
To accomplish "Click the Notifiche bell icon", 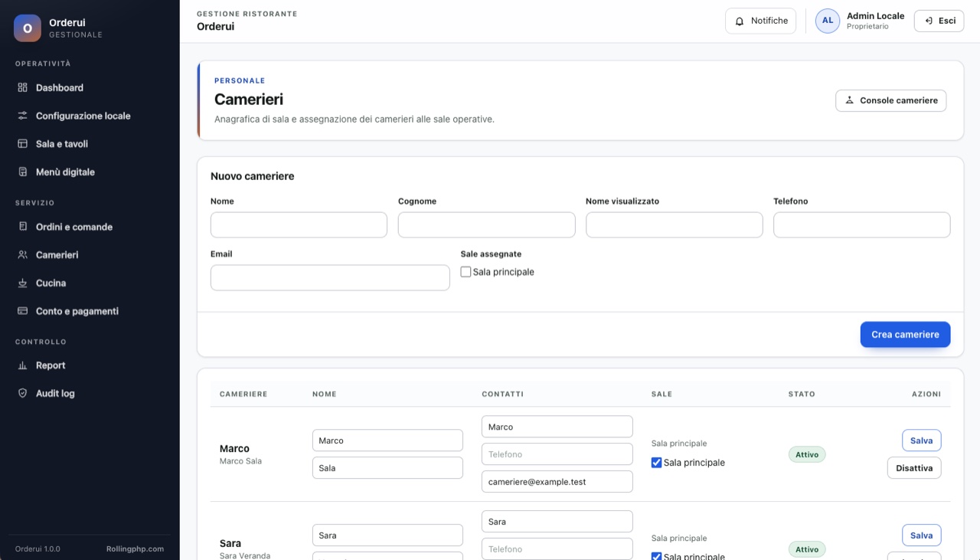I will tap(740, 21).
